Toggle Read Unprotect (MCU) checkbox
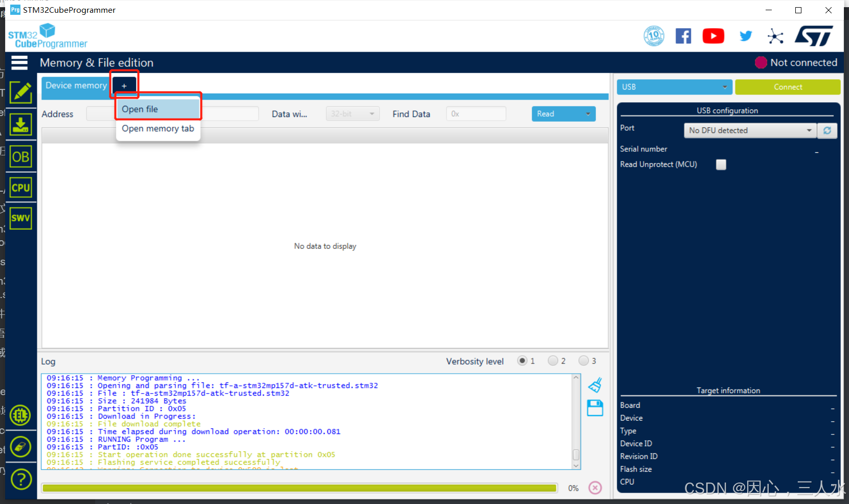The height and width of the screenshot is (504, 849). pyautogui.click(x=721, y=165)
